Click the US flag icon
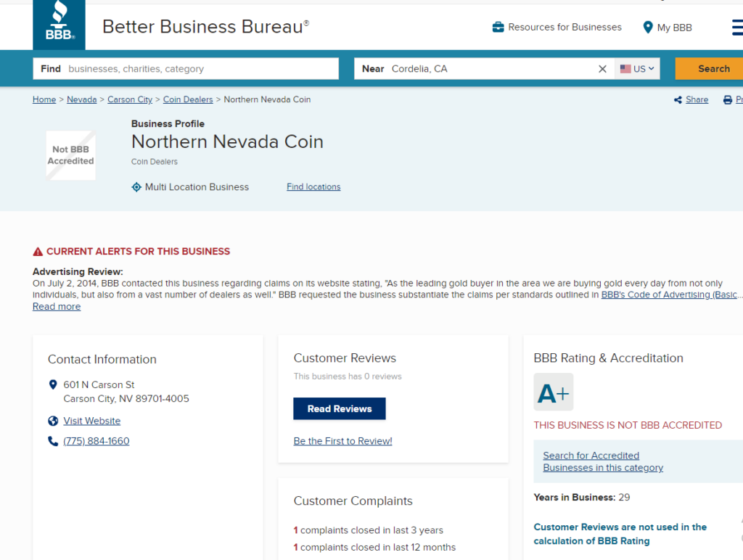The image size is (743, 560). tap(625, 69)
